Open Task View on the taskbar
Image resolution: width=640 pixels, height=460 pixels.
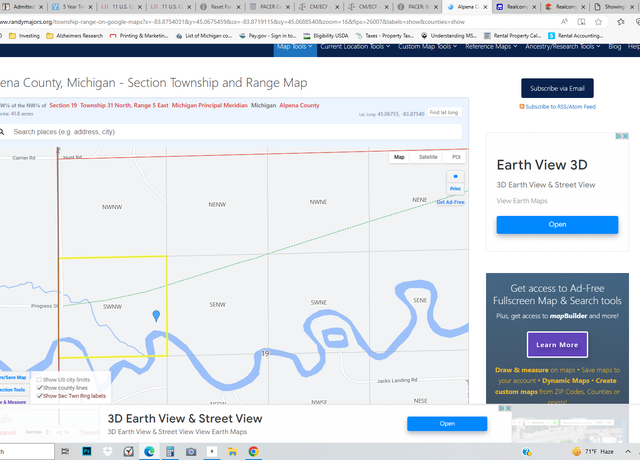(x=65, y=451)
